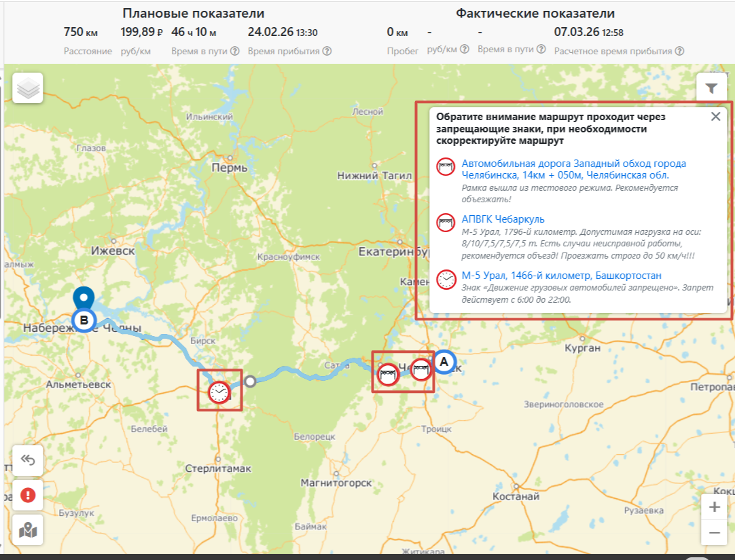735x560 pixels.
Task: Show help for planned Время в пути
Action: point(235,51)
